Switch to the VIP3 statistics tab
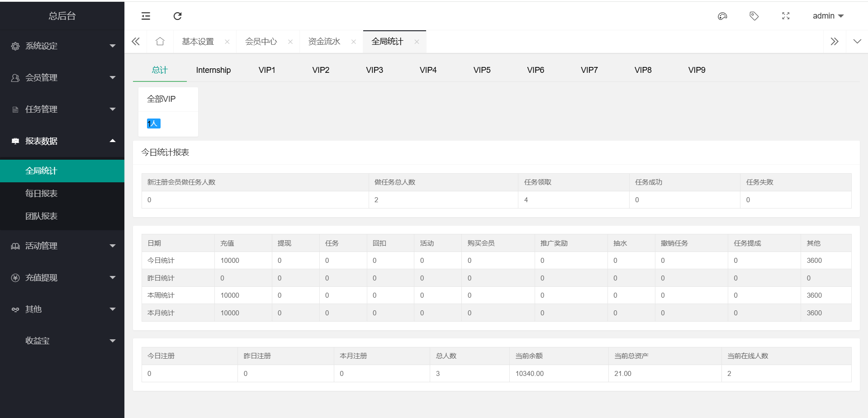The height and width of the screenshot is (418, 868). pos(374,70)
